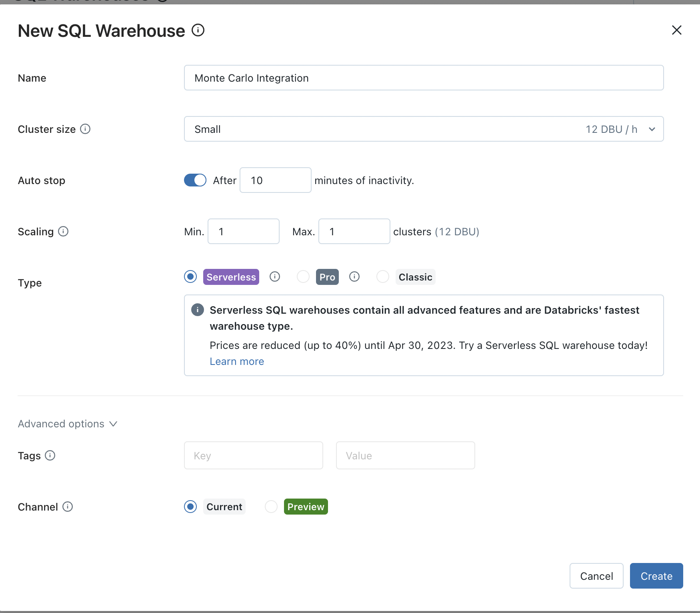Click the Min clusters field
700x613 pixels.
pos(244,231)
